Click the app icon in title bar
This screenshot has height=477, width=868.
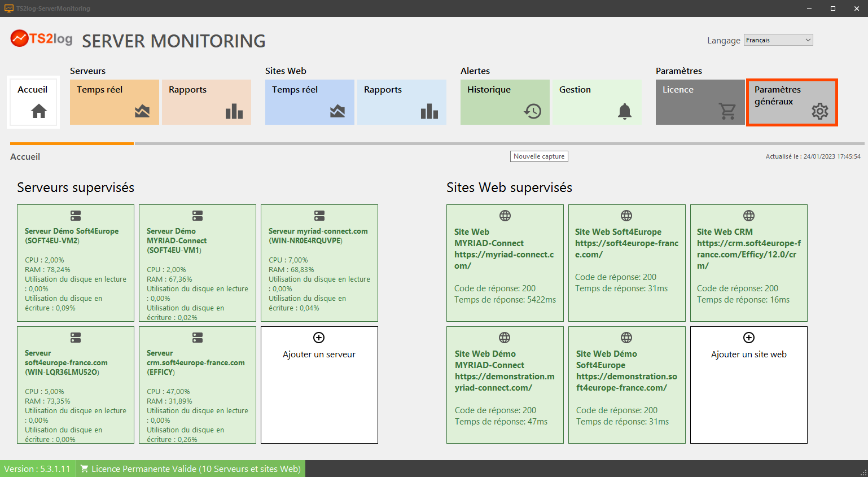click(x=8, y=8)
